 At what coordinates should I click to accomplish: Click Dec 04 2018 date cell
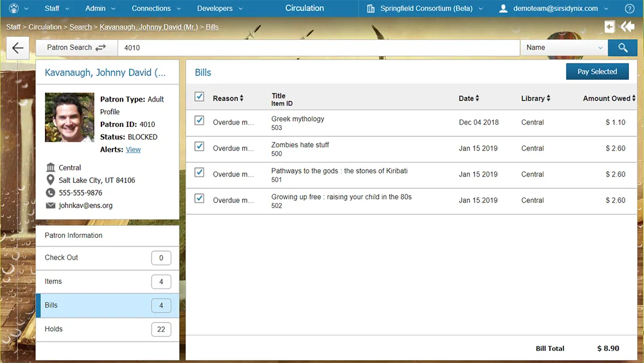(479, 122)
